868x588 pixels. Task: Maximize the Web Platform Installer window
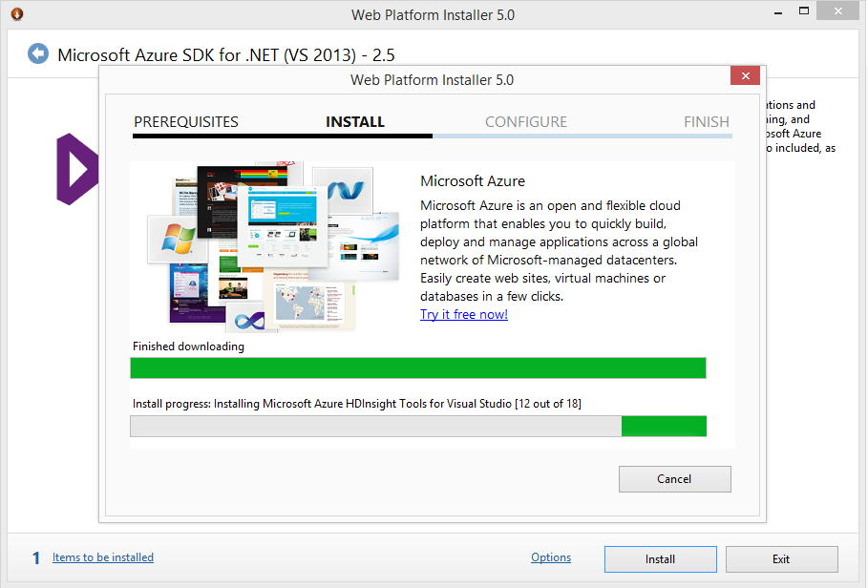click(x=804, y=11)
